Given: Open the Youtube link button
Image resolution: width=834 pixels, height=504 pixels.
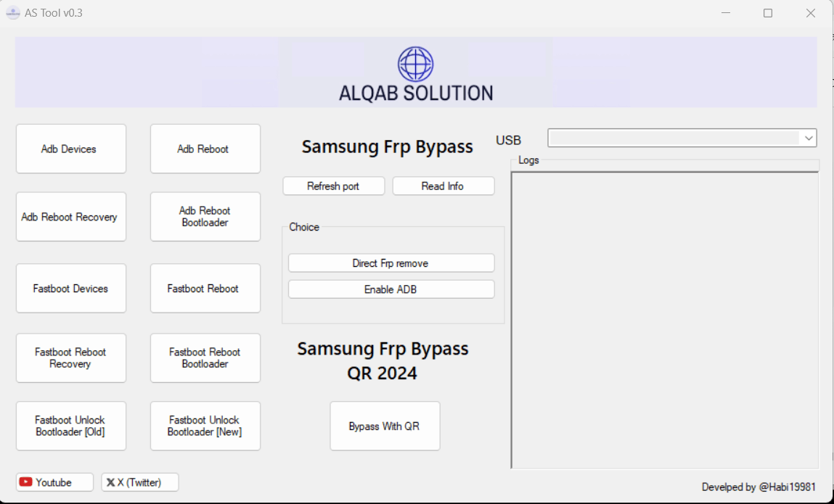Looking at the screenshot, I should click(x=54, y=482).
